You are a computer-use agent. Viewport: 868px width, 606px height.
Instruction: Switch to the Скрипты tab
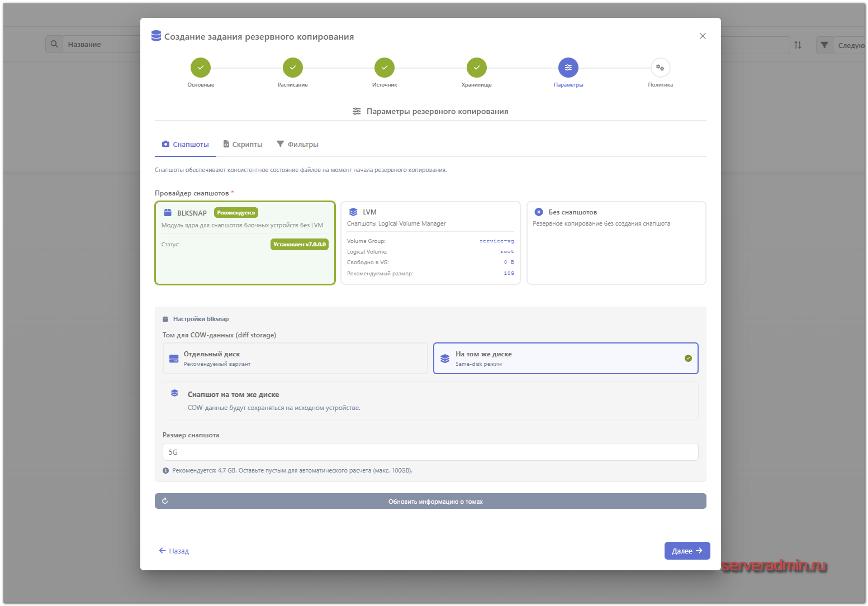pyautogui.click(x=243, y=144)
